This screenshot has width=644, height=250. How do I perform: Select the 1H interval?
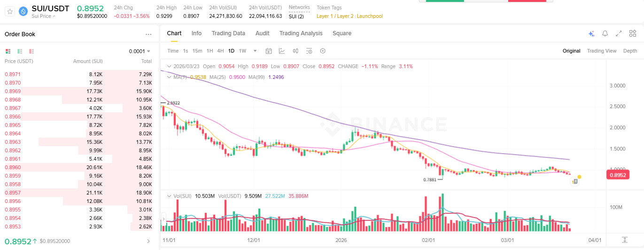209,51
